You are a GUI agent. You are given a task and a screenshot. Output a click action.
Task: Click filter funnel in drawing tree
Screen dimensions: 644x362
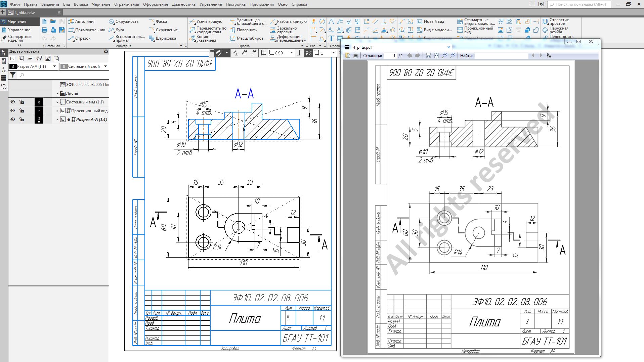pos(13,75)
